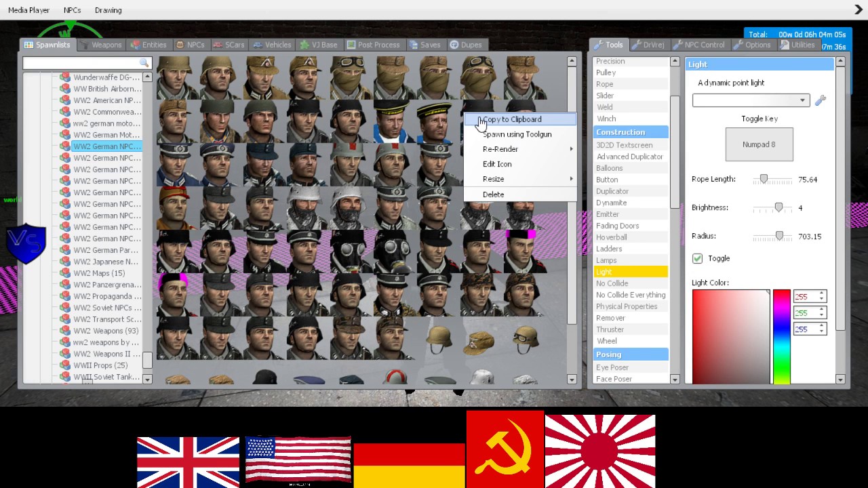Choose Copy to Clipboard in context menu
This screenshot has height=488, width=868.
pos(520,119)
